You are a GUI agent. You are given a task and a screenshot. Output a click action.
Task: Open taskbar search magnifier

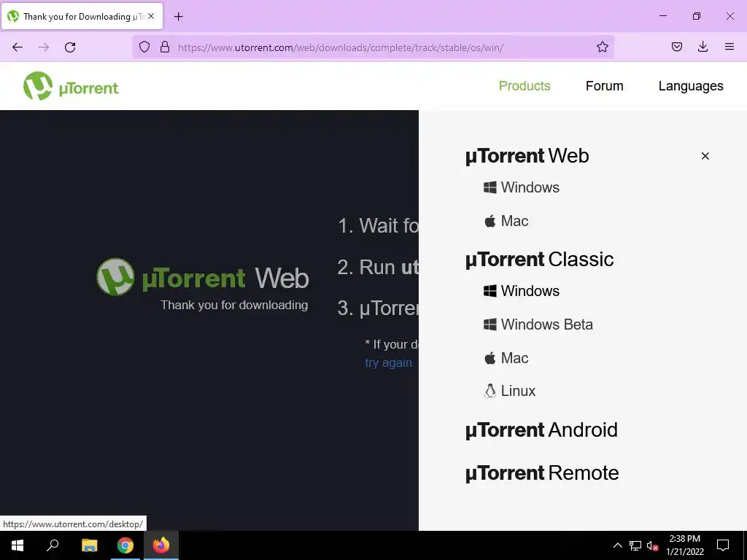[53, 545]
